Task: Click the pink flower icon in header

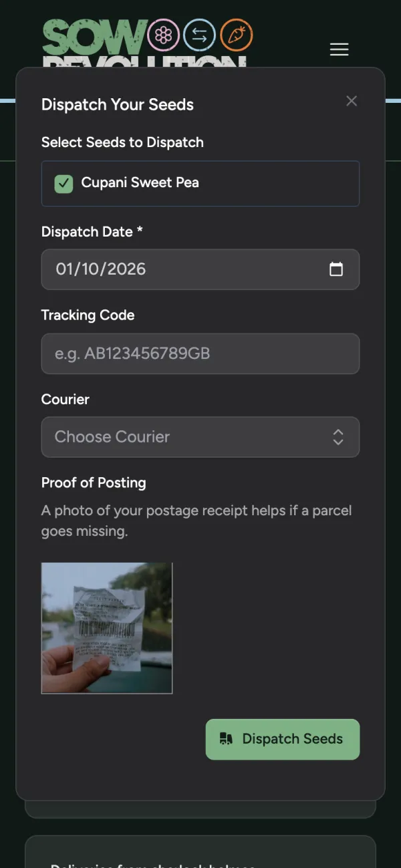Action: [x=163, y=35]
